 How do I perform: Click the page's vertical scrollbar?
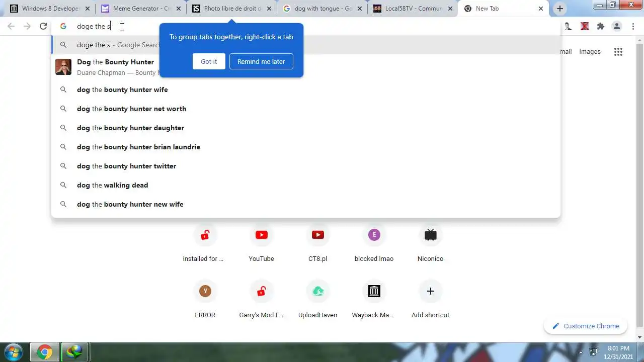[x=640, y=189]
